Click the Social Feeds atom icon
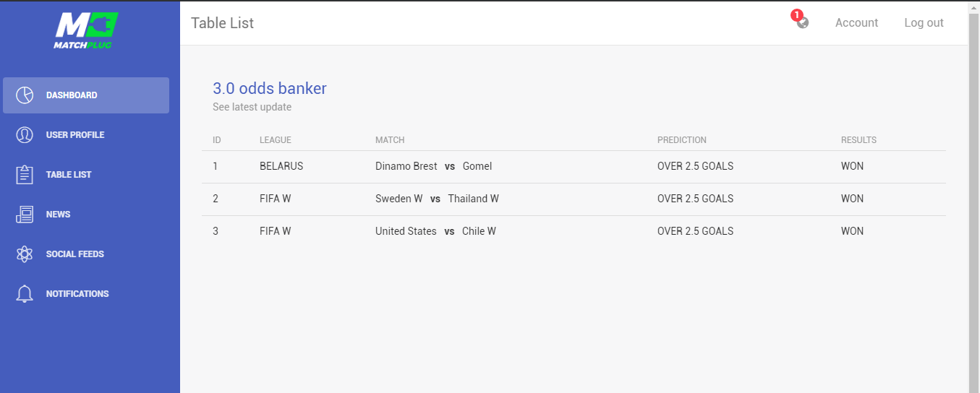 coord(25,254)
